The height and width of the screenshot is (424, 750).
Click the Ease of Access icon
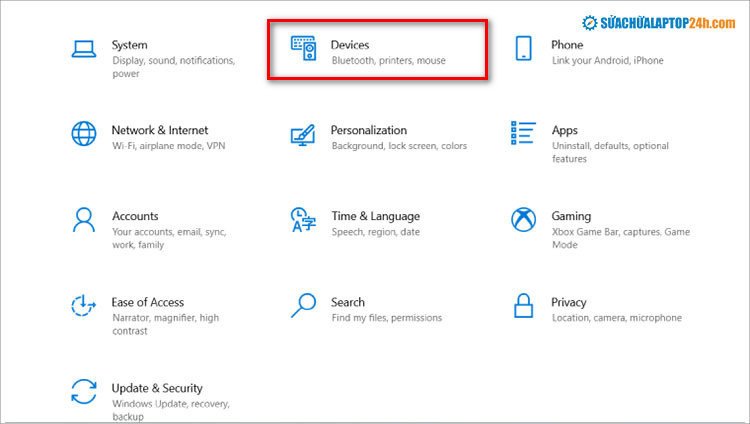click(84, 306)
